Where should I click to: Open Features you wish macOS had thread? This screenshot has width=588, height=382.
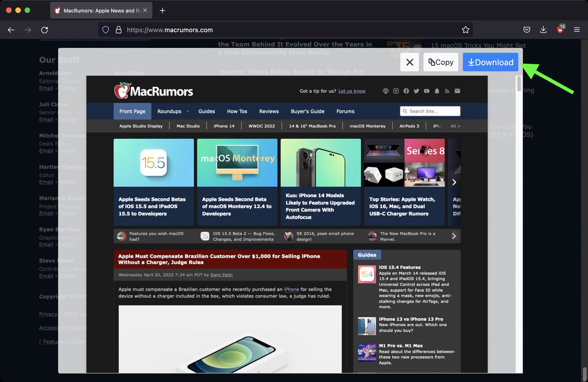(x=156, y=236)
